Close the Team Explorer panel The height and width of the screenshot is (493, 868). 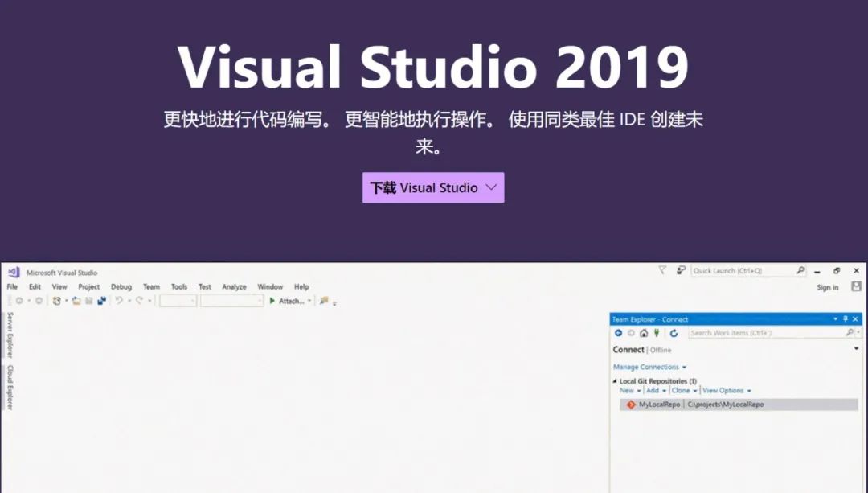click(x=855, y=319)
